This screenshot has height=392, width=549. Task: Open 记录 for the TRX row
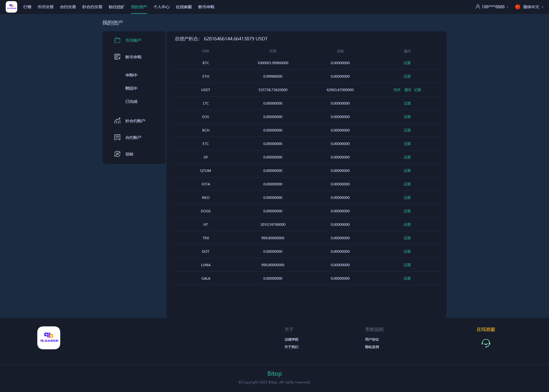[407, 238]
